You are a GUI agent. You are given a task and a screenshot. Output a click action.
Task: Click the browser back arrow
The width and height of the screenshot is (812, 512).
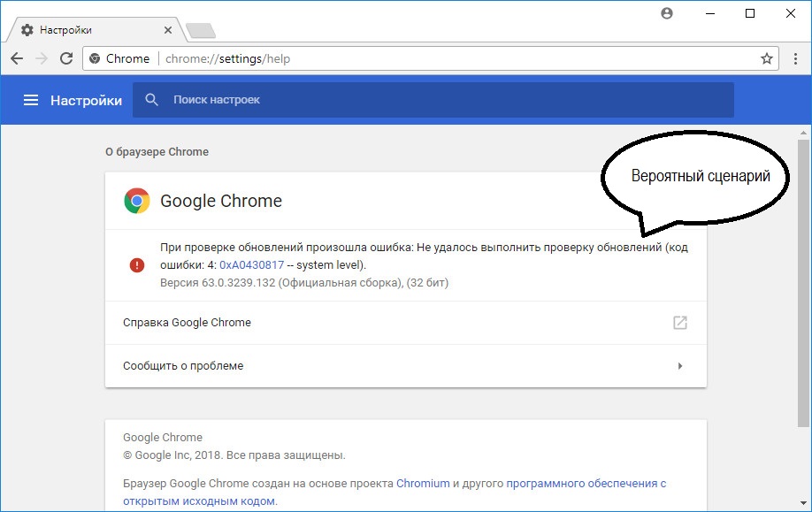(17, 58)
